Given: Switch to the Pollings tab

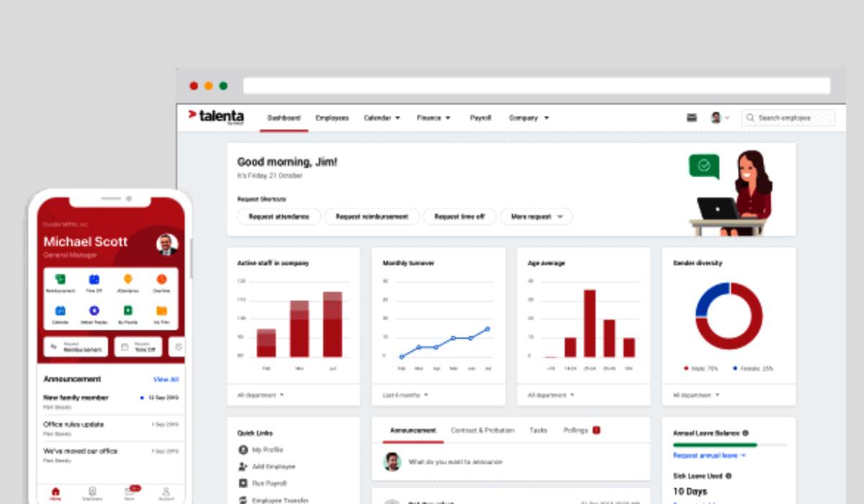Looking at the screenshot, I should (575, 430).
